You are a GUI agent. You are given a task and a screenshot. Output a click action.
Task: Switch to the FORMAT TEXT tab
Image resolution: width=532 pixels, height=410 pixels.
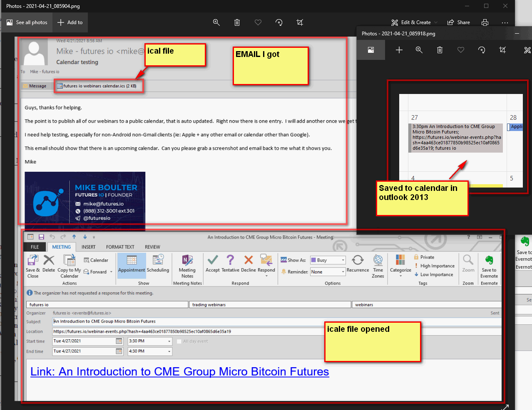[x=120, y=247]
